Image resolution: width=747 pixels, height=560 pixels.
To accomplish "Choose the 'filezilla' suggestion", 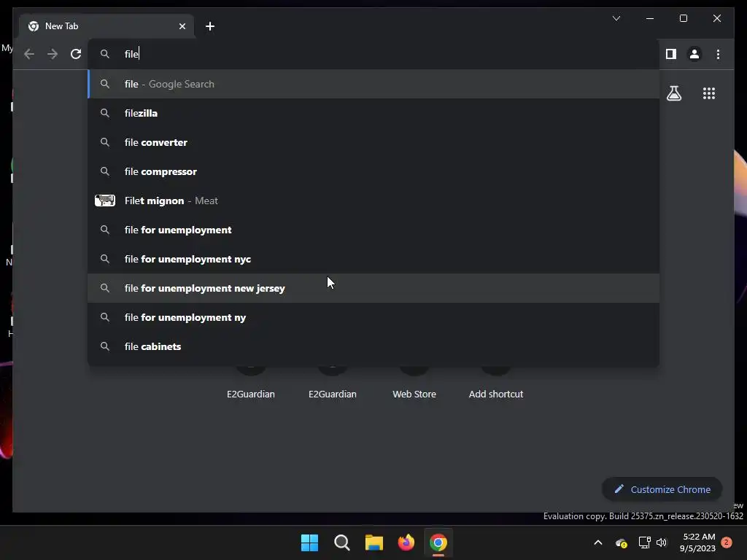I will point(374,113).
